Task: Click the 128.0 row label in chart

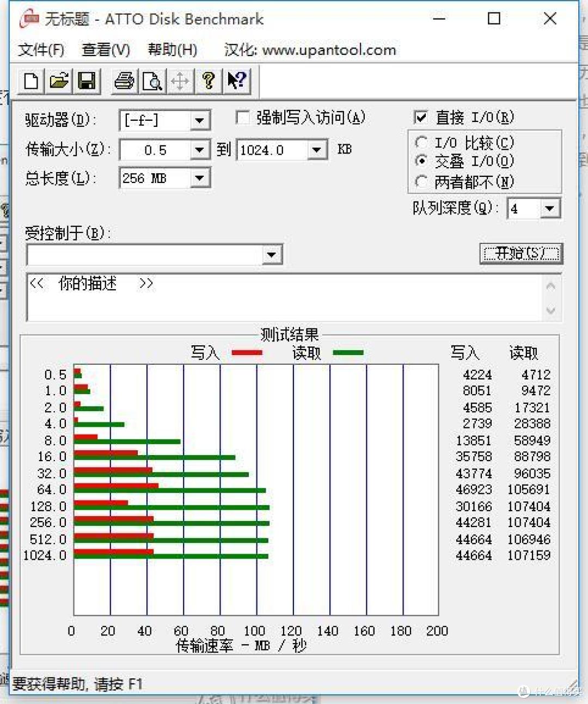Action: coord(48,506)
